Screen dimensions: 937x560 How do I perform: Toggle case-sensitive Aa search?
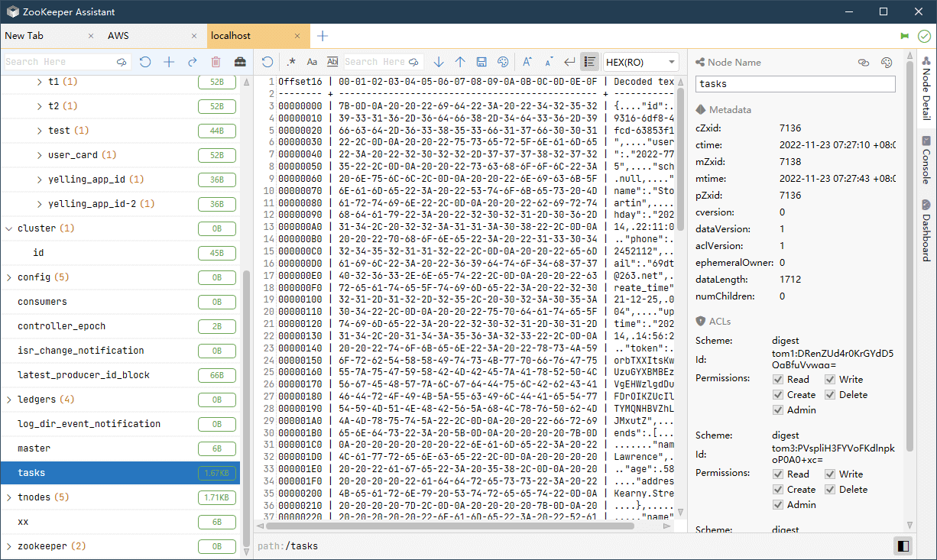(x=312, y=62)
